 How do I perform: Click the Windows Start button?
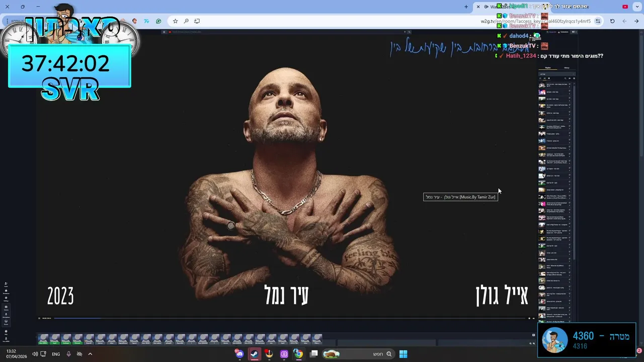click(x=403, y=354)
